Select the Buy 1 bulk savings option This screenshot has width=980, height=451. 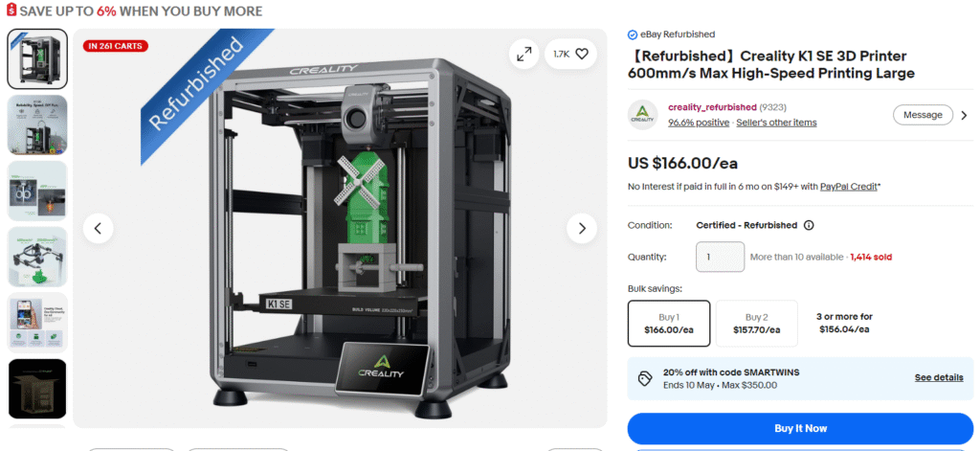coord(669,324)
